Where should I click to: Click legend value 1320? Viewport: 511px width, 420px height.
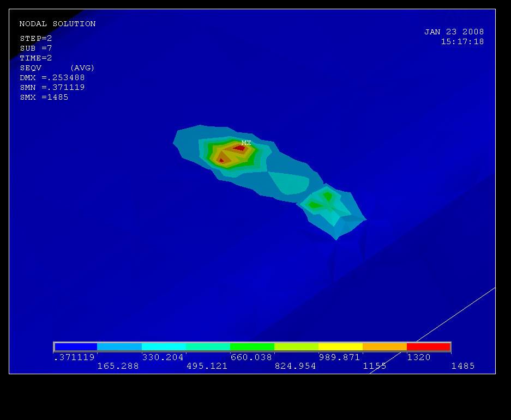(x=419, y=357)
